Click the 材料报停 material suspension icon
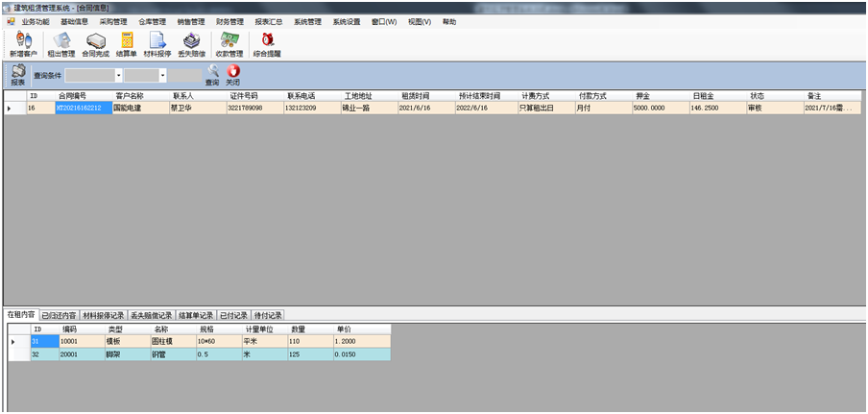This screenshot has height=414, width=868. click(157, 43)
